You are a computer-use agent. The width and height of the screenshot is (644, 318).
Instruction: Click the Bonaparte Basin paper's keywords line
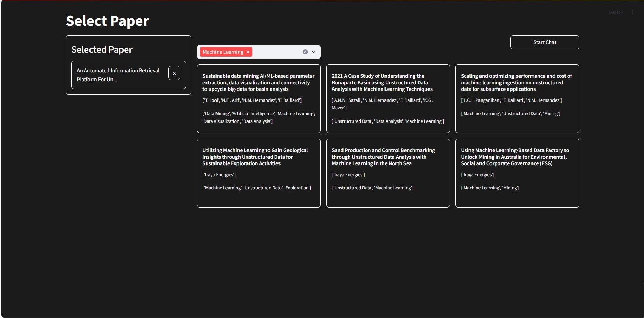click(388, 121)
